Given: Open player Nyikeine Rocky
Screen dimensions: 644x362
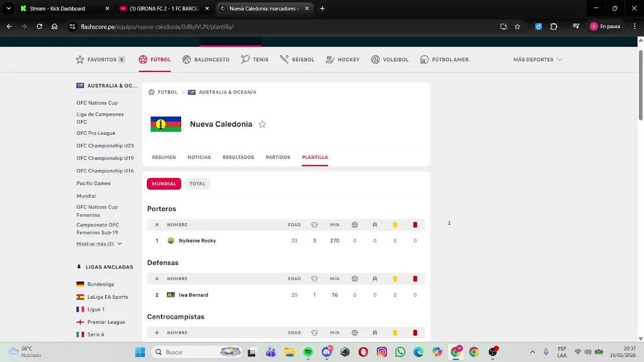Looking at the screenshot, I should 197,241.
